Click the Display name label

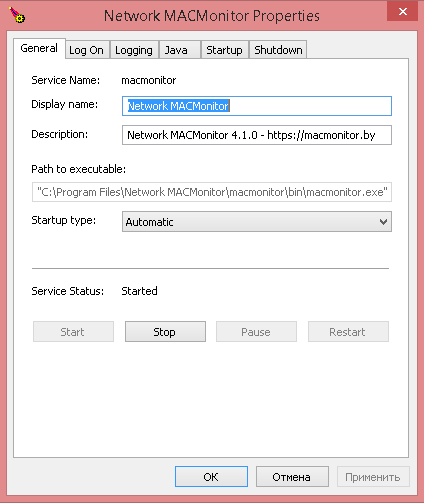tap(65, 105)
